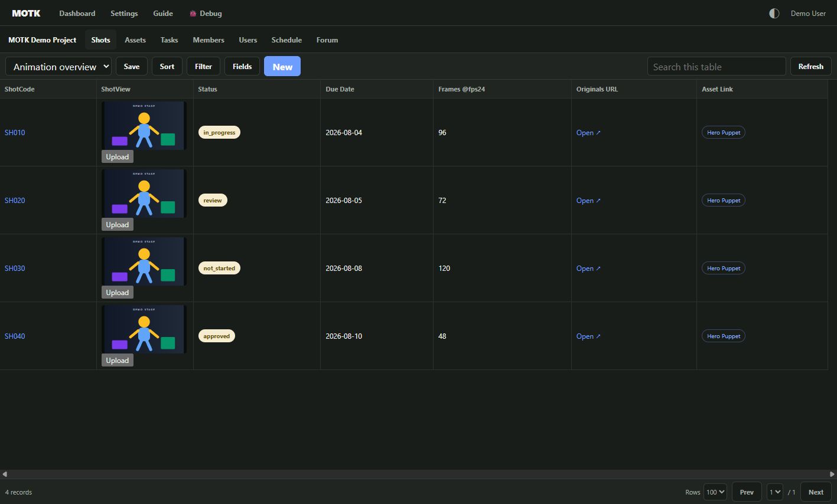Click the in_progress status badge
This screenshot has width=837, height=504.
219,133
